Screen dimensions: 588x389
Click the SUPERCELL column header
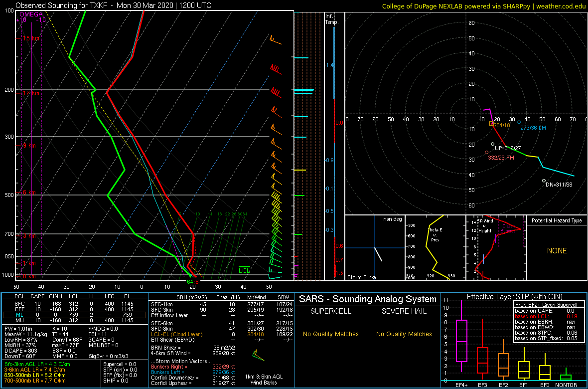pyautogui.click(x=331, y=311)
